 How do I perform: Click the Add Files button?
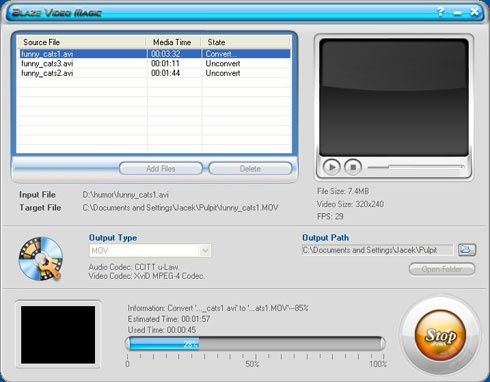[161, 169]
